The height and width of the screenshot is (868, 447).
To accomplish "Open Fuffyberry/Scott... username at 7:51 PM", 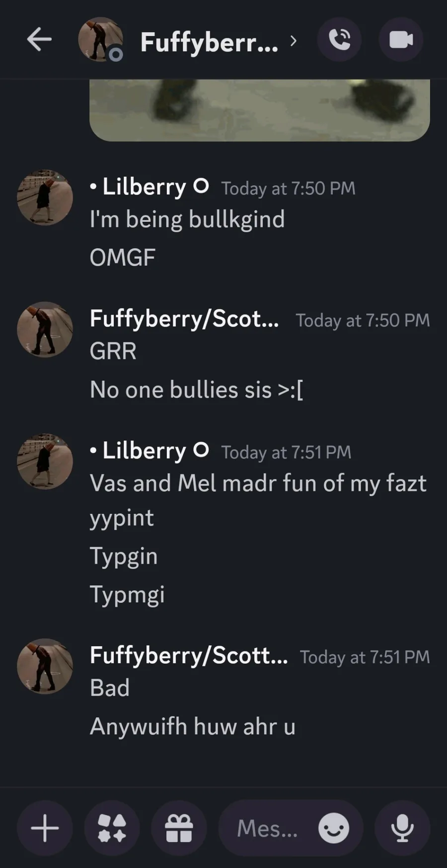I will (x=189, y=656).
